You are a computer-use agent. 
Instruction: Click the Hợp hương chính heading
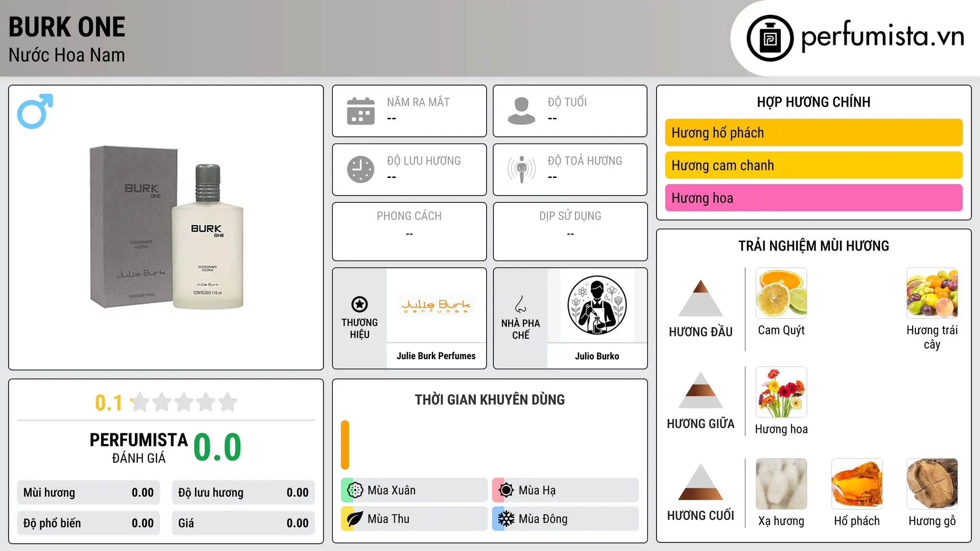(813, 102)
